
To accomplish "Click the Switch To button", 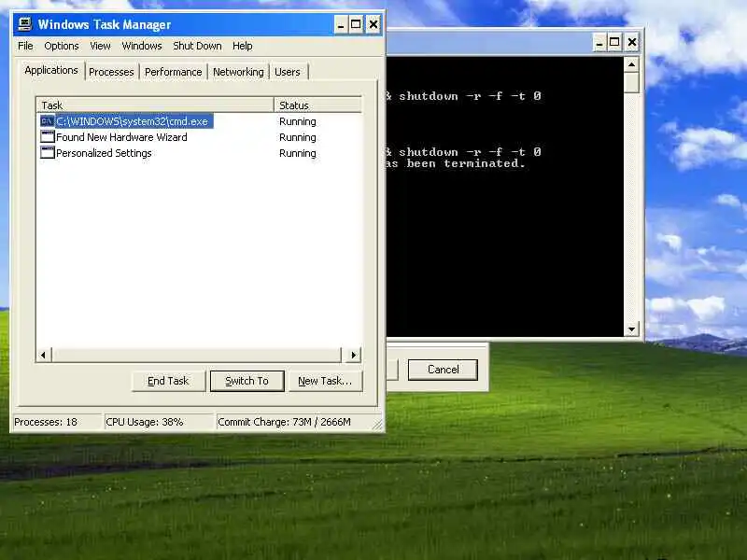I will click(247, 381).
